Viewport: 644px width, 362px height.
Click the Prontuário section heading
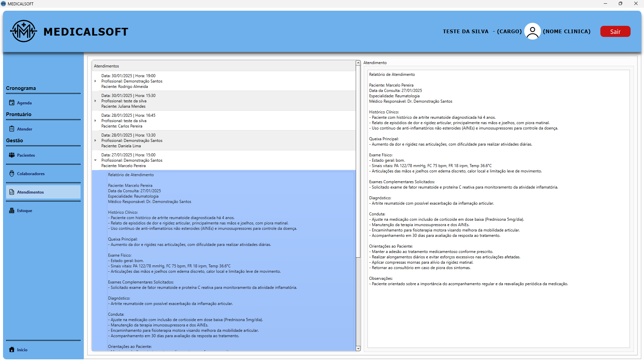tap(18, 114)
